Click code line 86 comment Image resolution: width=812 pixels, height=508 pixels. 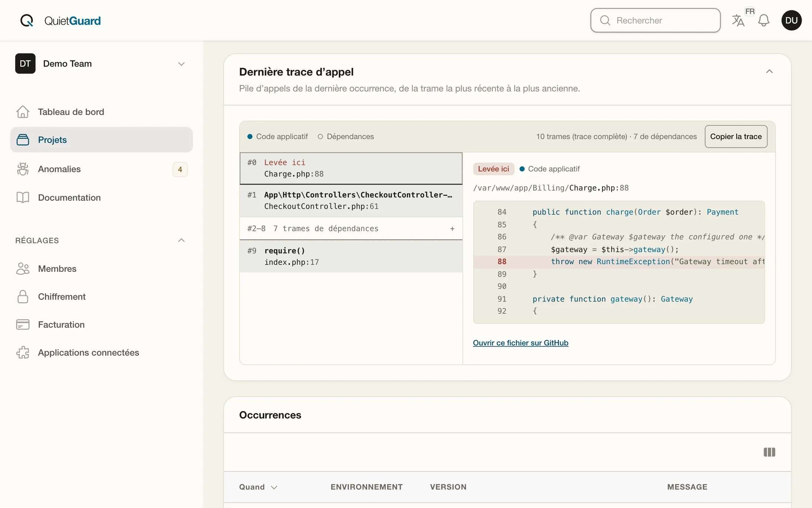[x=619, y=237]
